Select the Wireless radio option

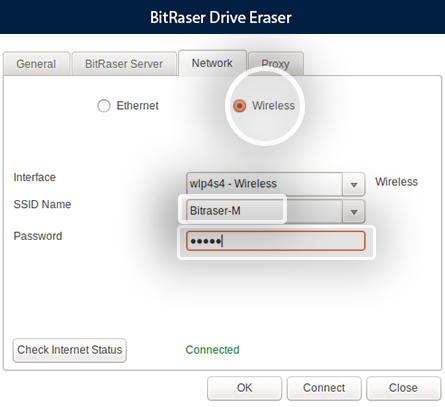coord(239,106)
